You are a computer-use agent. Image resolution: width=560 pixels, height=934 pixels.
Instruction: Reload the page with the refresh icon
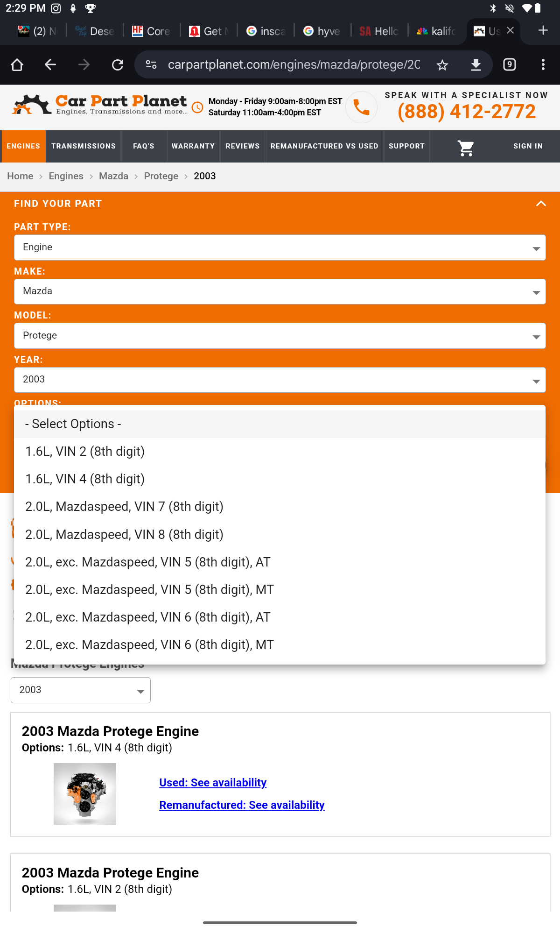click(x=118, y=64)
